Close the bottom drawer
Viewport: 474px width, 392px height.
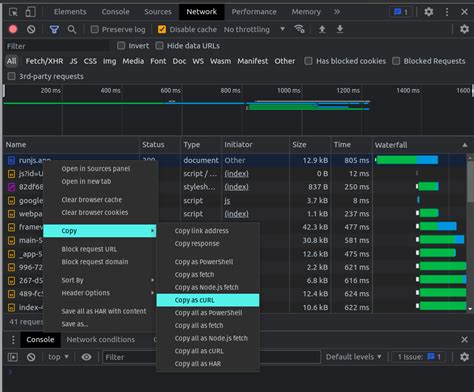point(464,340)
